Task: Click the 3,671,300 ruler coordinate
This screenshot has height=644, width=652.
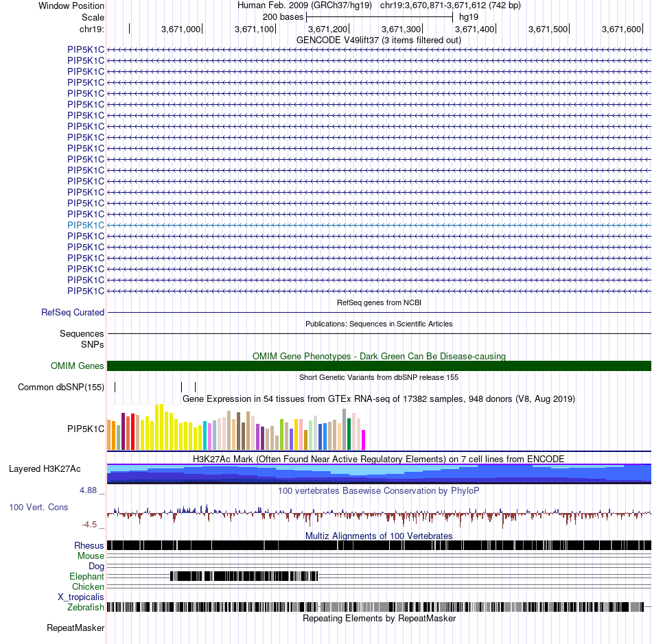Action: 401,29
